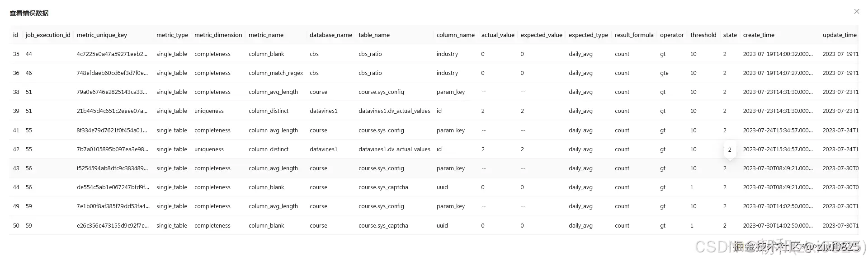868x261 pixels.
Task: Select the row with id 50
Action: pos(16,226)
